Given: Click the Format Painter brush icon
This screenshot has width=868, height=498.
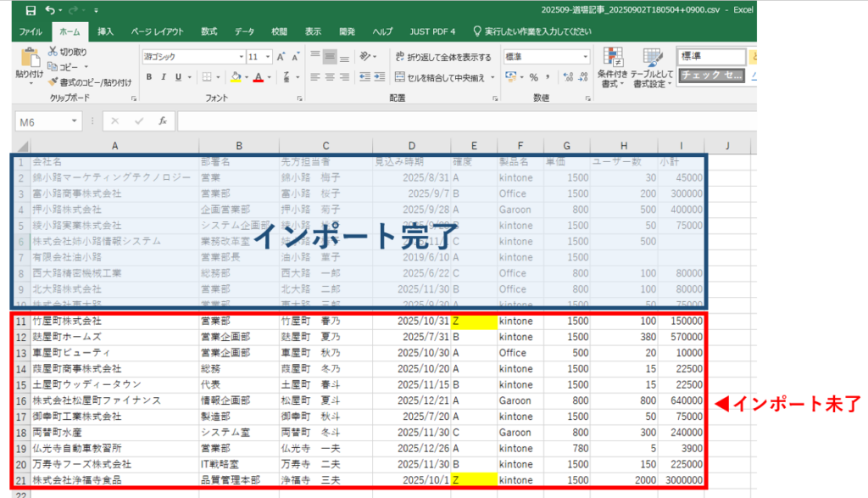Looking at the screenshot, I should [53, 82].
